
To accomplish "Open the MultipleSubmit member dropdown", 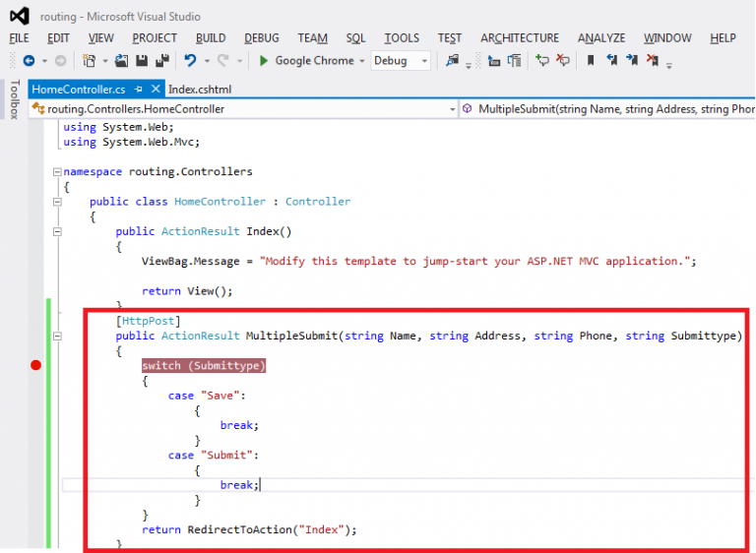I will [x=607, y=109].
